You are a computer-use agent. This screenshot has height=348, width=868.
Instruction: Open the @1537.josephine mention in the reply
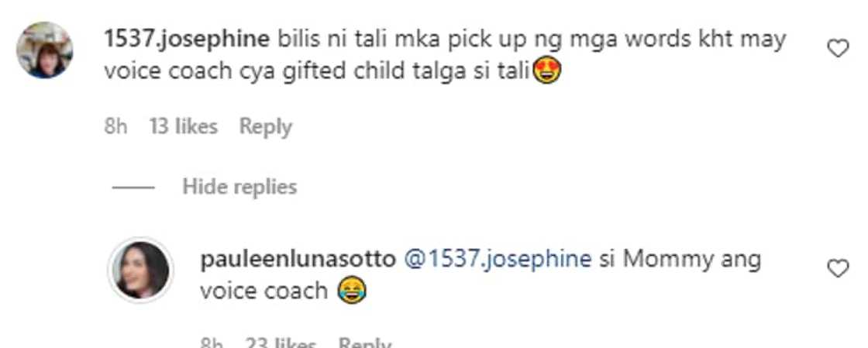pos(498,259)
